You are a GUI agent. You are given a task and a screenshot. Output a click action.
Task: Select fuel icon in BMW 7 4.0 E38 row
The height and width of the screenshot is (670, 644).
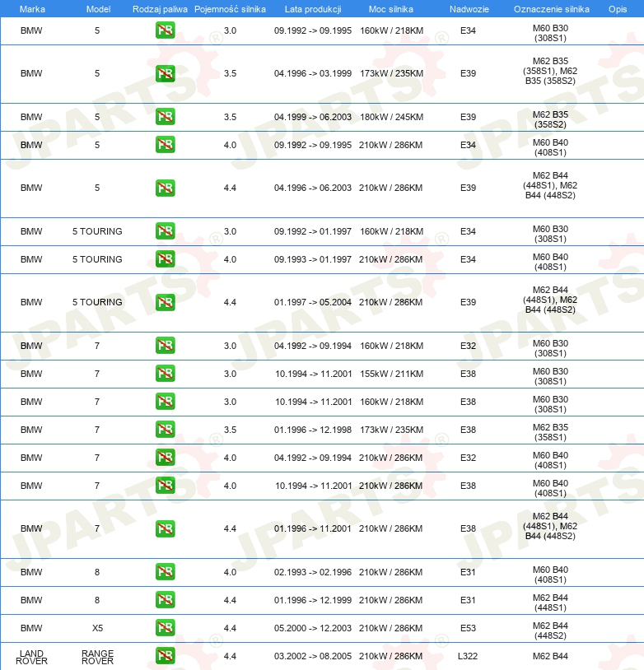(x=165, y=486)
